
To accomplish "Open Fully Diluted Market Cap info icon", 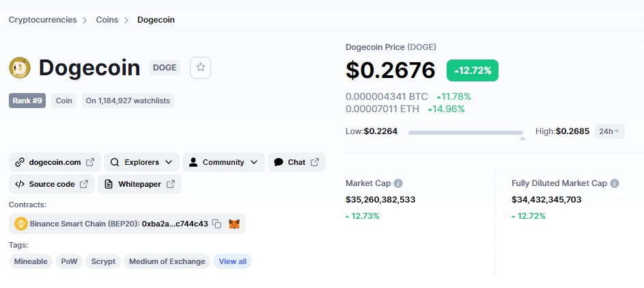I will pyautogui.click(x=615, y=183).
